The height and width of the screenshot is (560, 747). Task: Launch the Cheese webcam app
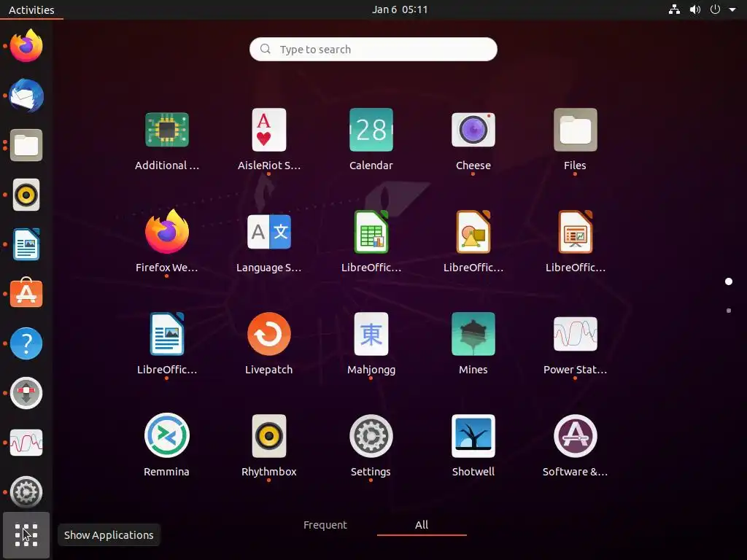[473, 130]
